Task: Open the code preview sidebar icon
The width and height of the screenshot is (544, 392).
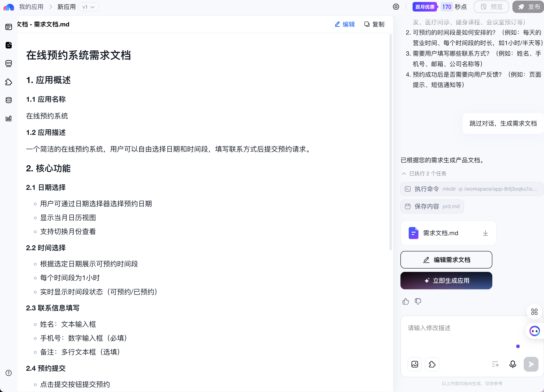Action: click(9, 64)
